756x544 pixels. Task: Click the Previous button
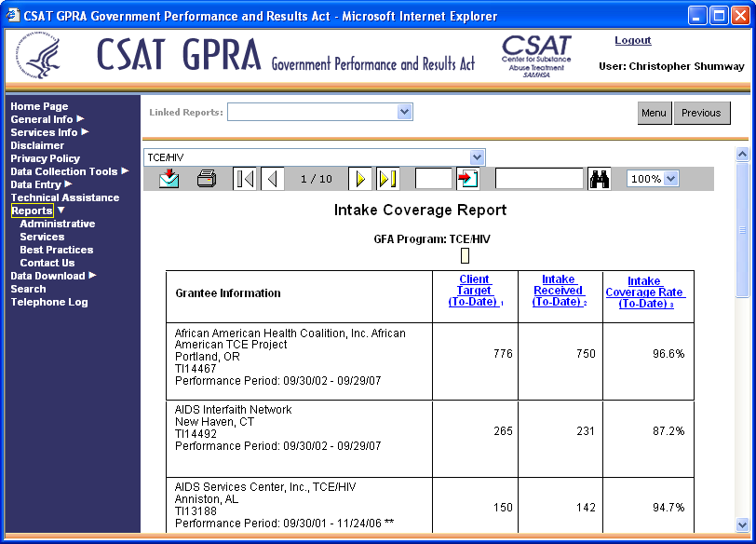(x=701, y=113)
